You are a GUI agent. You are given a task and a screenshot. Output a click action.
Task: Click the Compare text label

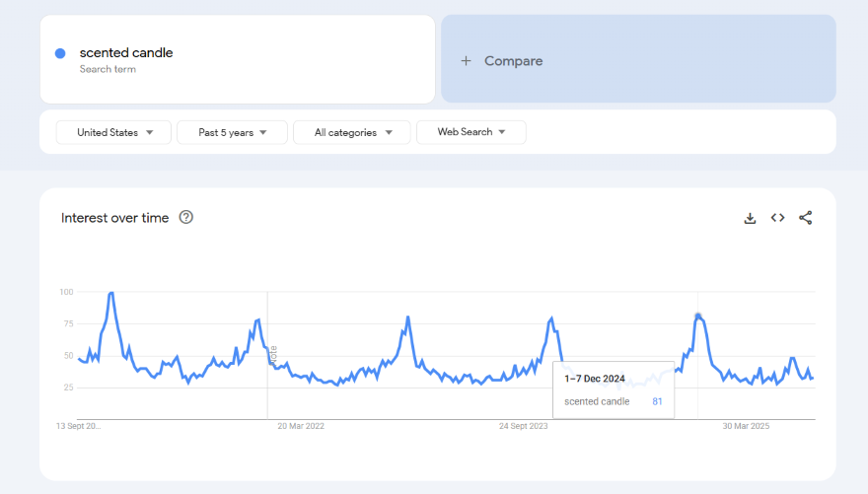[513, 61]
